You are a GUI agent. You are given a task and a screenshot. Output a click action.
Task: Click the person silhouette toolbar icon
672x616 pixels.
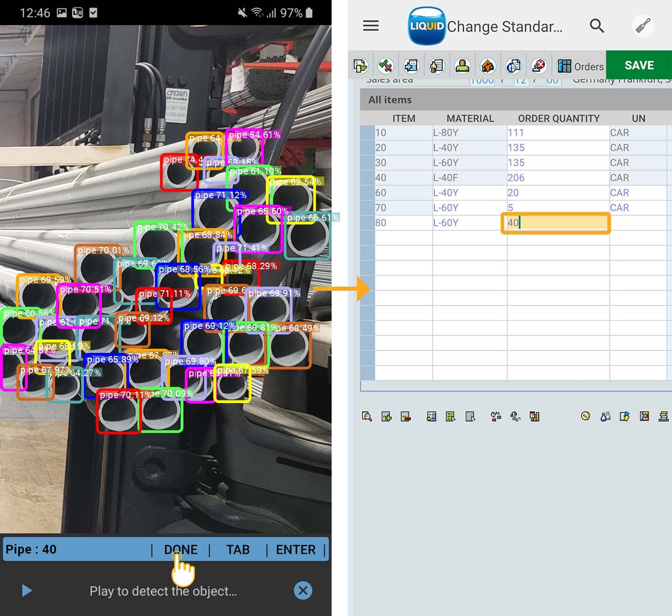(x=462, y=66)
